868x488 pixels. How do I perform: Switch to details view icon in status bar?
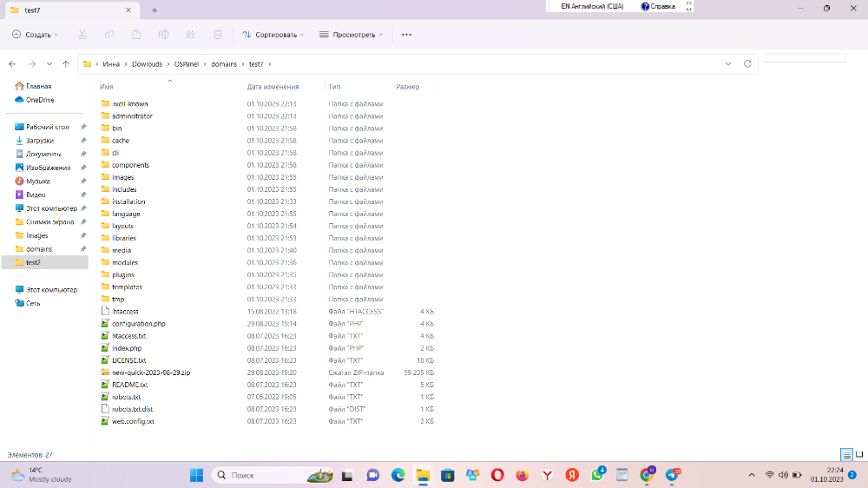click(x=846, y=454)
